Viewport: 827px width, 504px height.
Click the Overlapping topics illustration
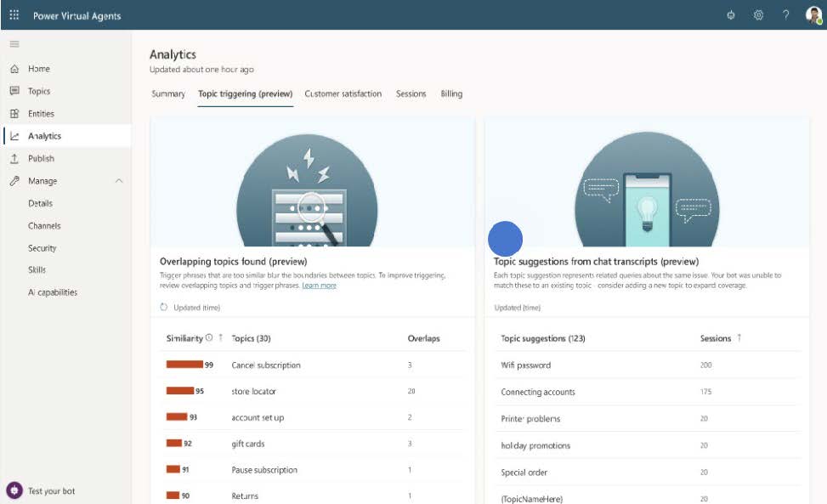pyautogui.click(x=307, y=190)
